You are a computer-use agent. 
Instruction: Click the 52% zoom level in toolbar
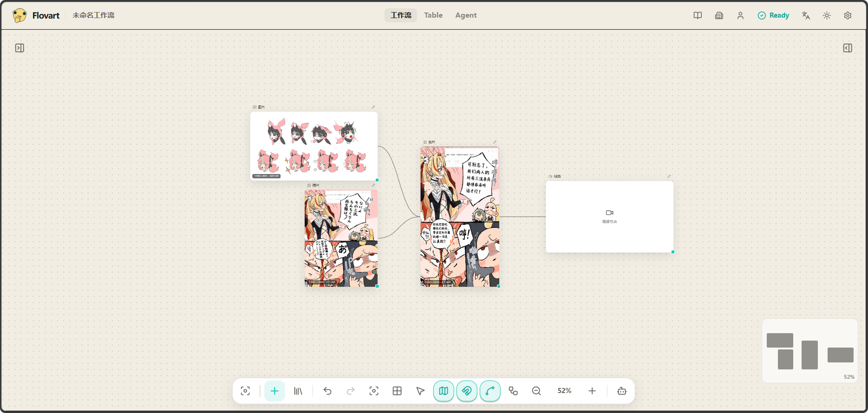coord(564,391)
